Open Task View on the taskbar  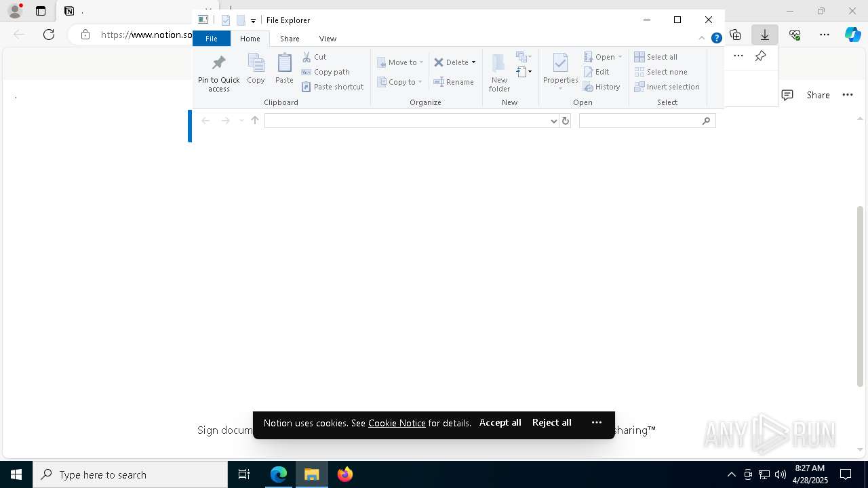coord(244,474)
